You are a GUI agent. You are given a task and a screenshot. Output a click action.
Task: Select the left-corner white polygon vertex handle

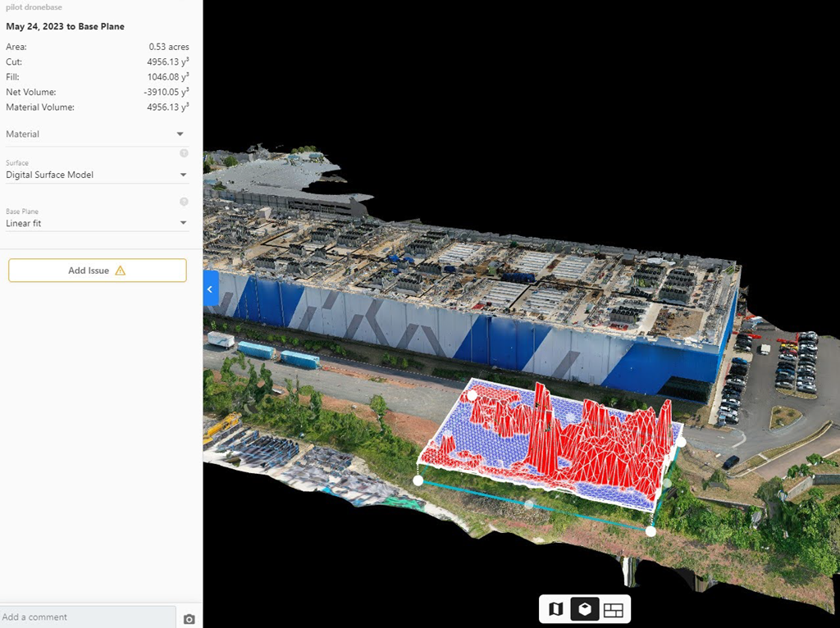point(418,480)
